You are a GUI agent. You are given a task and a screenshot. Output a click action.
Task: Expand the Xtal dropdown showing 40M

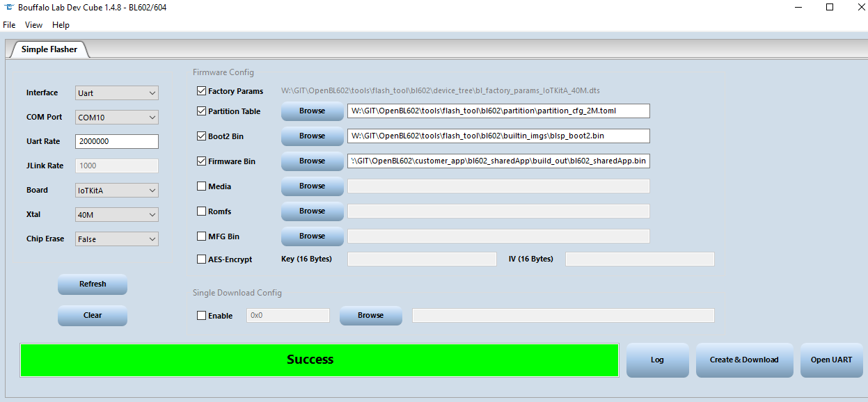coord(117,215)
